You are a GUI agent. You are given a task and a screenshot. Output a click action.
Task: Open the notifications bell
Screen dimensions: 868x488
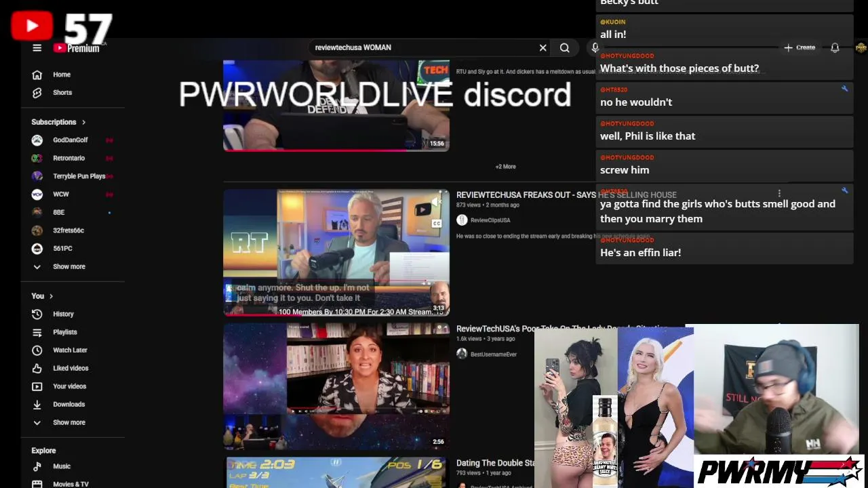835,47
